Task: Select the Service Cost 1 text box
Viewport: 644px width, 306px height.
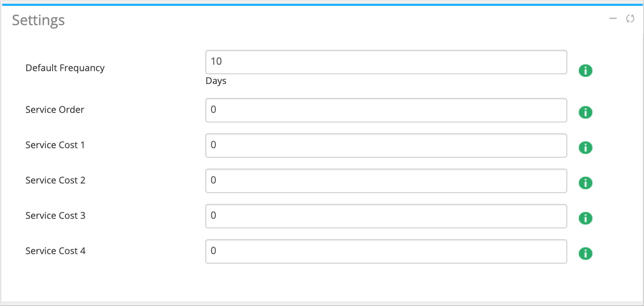Action: click(x=386, y=145)
